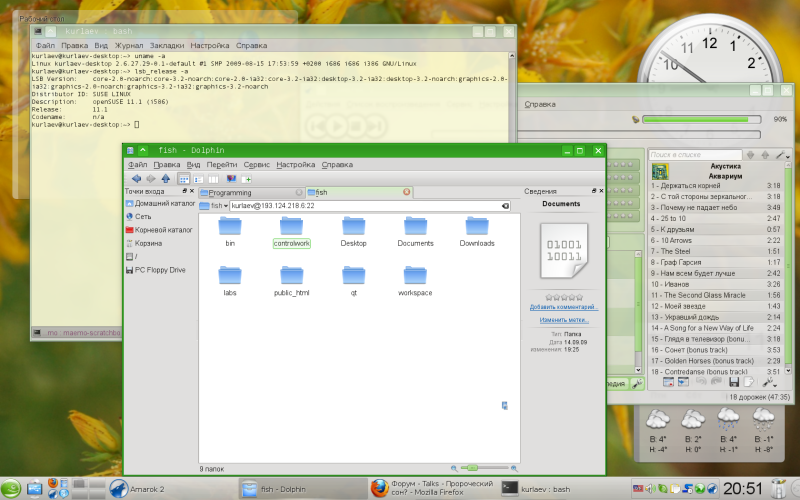Switch to Mozilla Firefox taskbar entry
Image resolution: width=800 pixels, height=500 pixels.
pyautogui.click(x=432, y=488)
